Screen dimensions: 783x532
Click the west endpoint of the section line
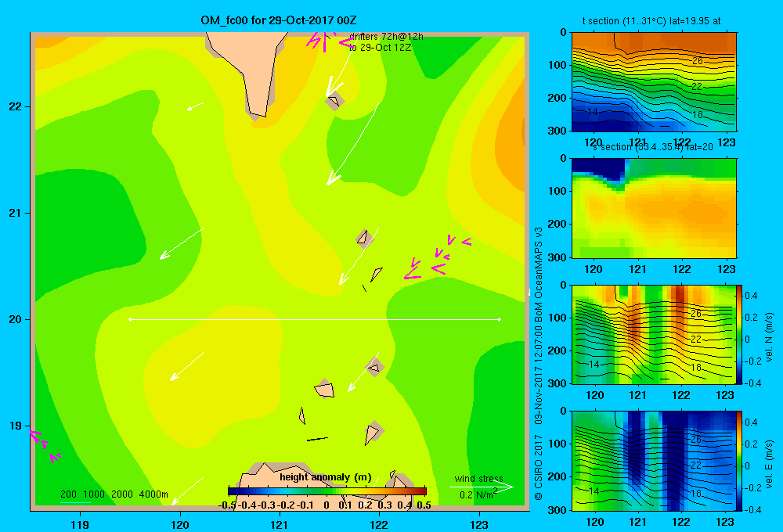click(x=130, y=319)
